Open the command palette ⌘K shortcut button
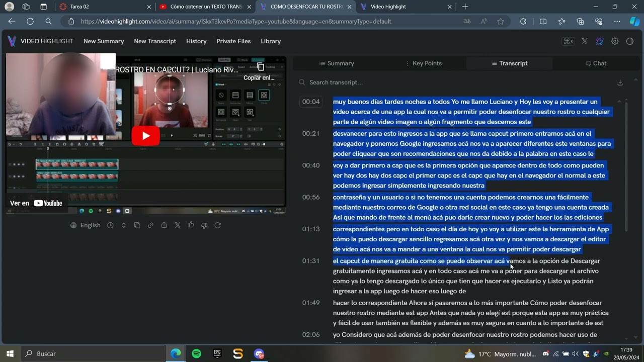 pos(568,41)
